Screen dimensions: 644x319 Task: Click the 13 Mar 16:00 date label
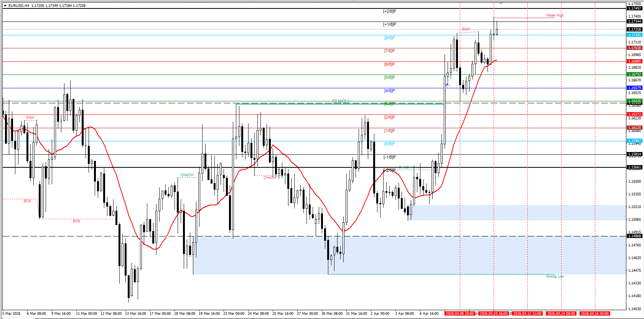[136, 314]
